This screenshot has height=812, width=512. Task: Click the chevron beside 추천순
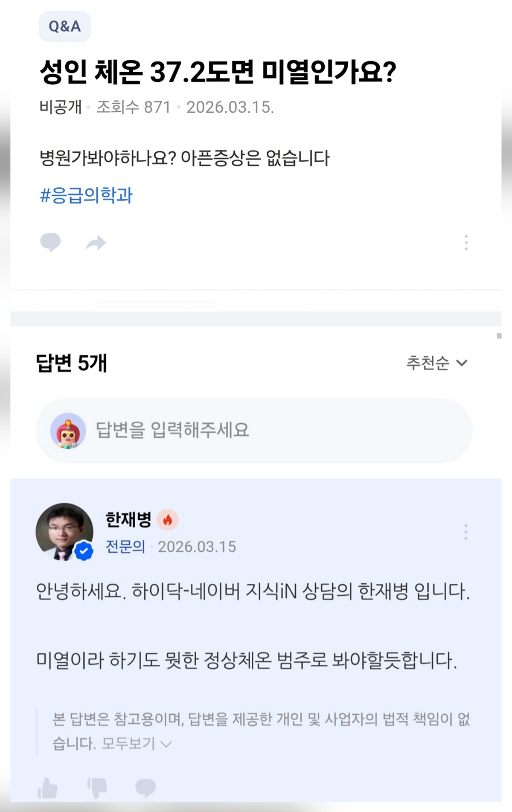462,363
